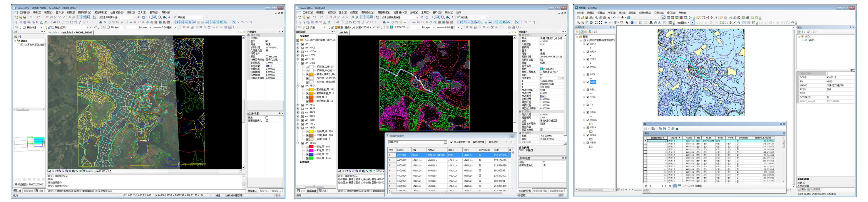The width and height of the screenshot is (868, 202).
Task: Switch to 图层管理 bottom tab in test.fdb window
Action: click(312, 191)
